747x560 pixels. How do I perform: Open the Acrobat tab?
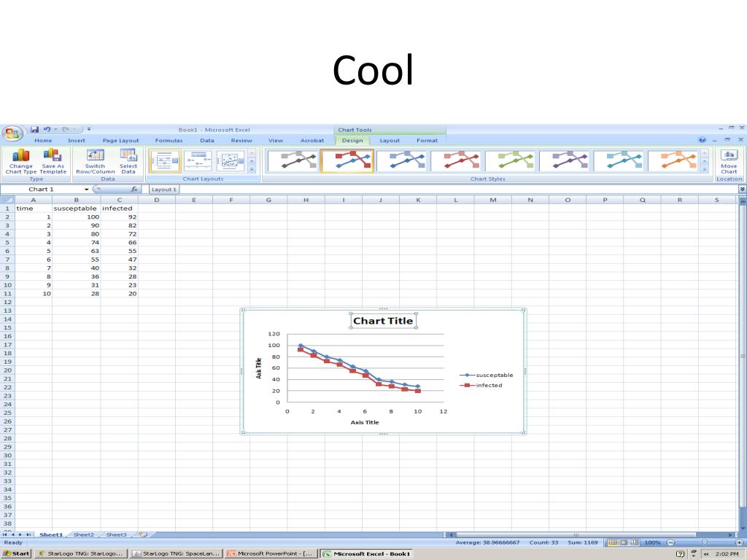312,141
